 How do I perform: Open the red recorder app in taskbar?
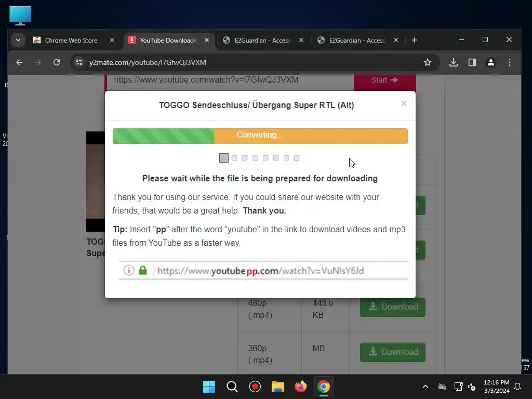[255, 387]
